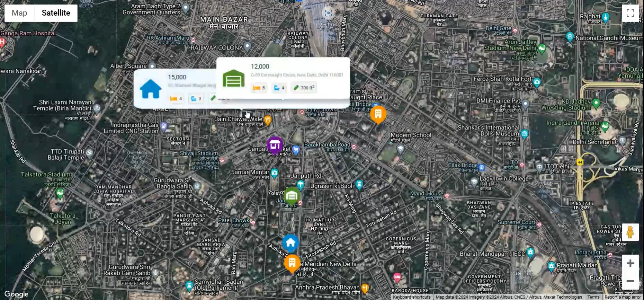Switch to the Map view tab
Viewport: 644px width, 300px height.
pyautogui.click(x=19, y=13)
